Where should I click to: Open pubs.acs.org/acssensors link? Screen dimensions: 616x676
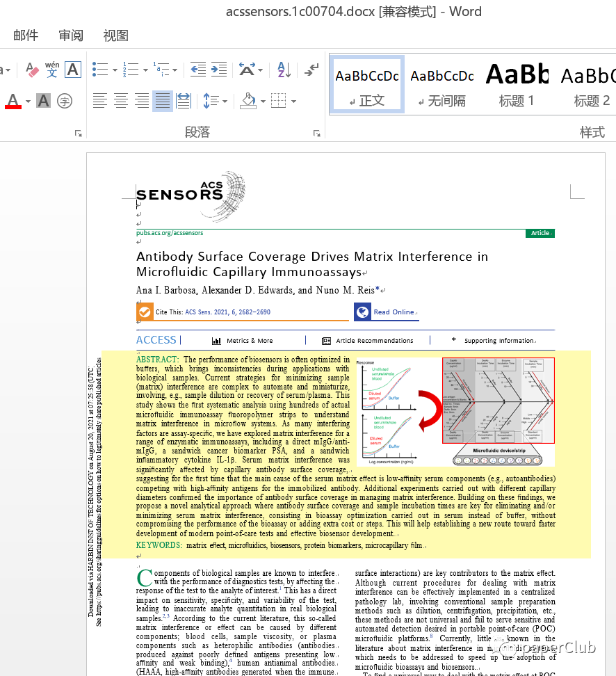pyautogui.click(x=170, y=233)
